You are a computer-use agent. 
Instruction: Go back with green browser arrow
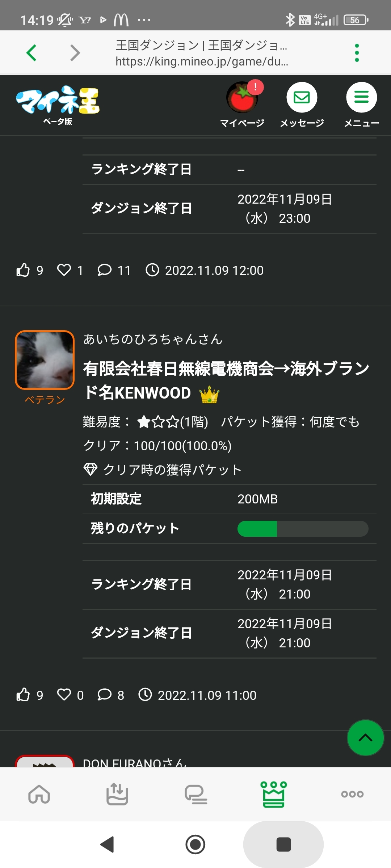pos(32,53)
